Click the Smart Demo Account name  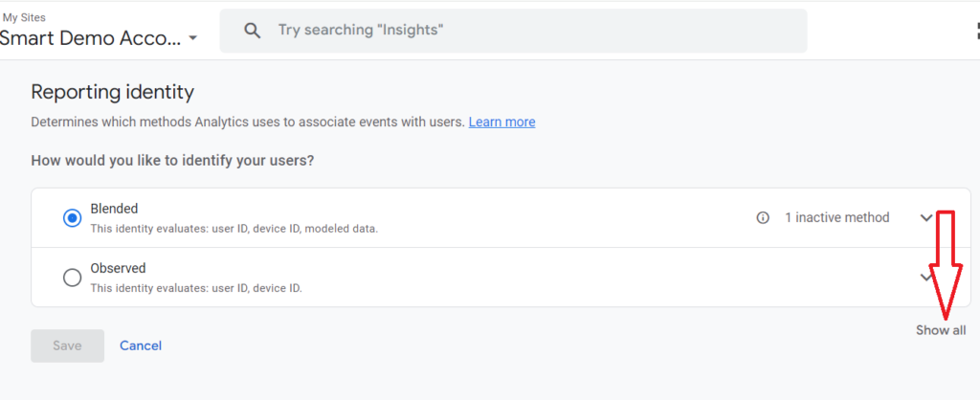point(91,38)
